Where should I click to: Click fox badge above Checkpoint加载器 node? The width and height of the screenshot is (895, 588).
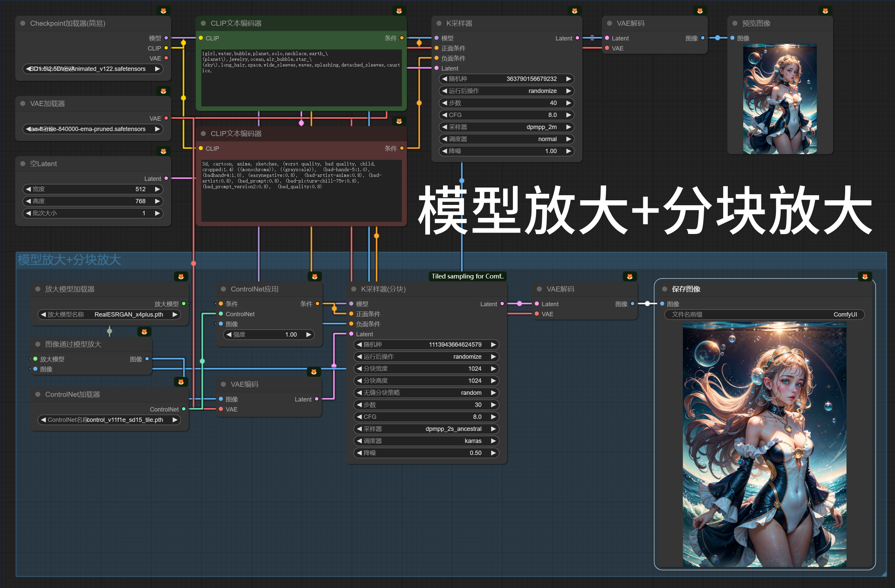(163, 11)
